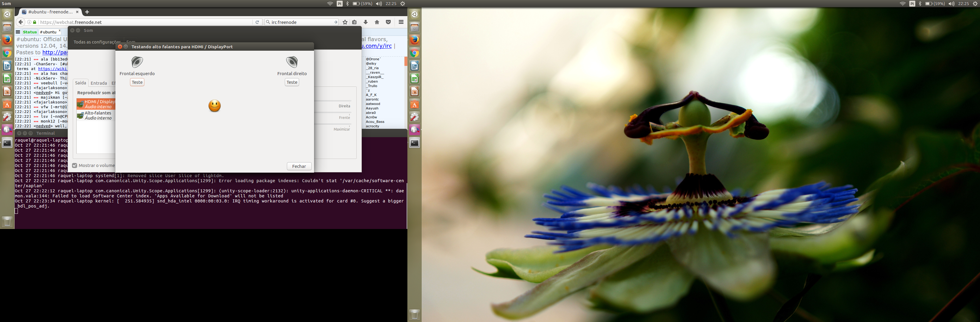
Task: Open Trash in launcher beside Terminal window
Action: point(7,221)
